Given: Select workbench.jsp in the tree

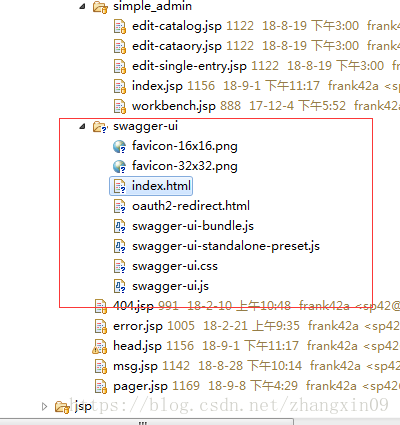Looking at the screenshot, I should click(x=174, y=106).
